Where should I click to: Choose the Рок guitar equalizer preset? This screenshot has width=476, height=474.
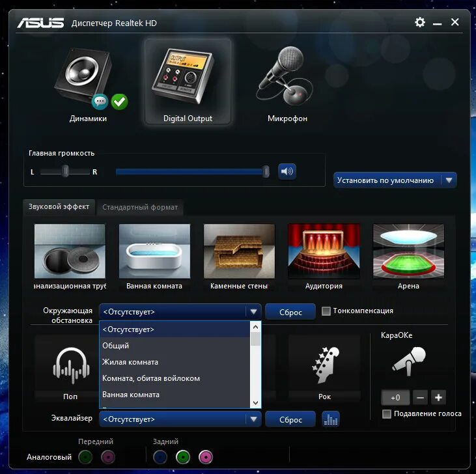324,369
